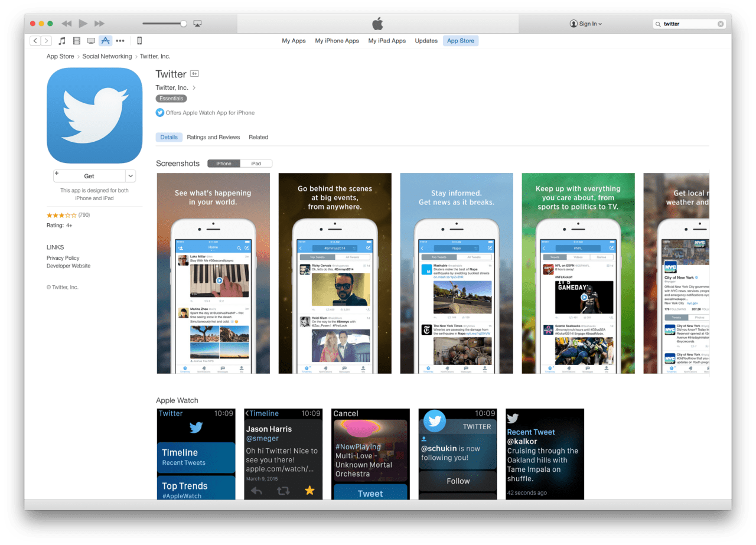Go to App Store in the breadcrumb
The height and width of the screenshot is (545, 756).
(x=60, y=57)
